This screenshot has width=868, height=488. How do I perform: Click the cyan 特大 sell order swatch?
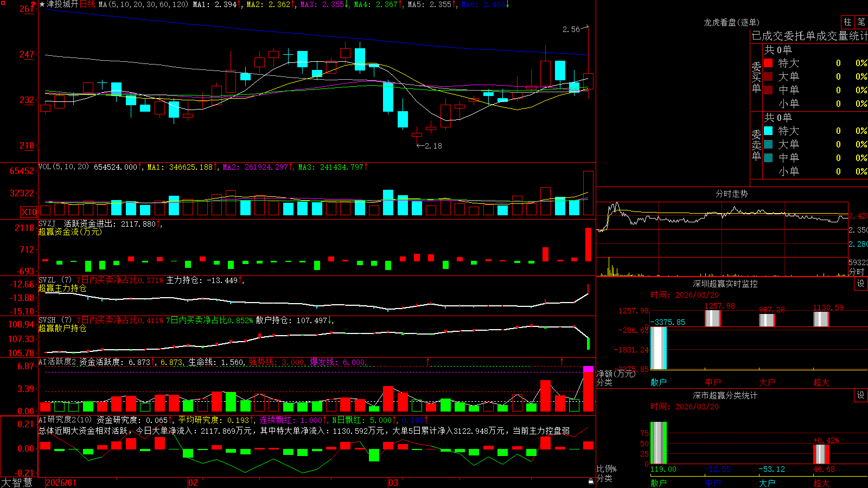coord(768,131)
